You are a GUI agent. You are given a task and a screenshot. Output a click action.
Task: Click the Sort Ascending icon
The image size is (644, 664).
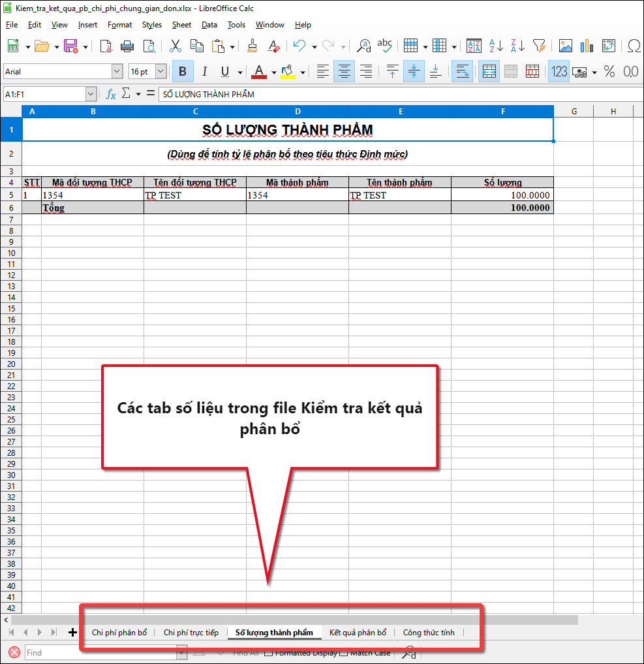pyautogui.click(x=495, y=46)
